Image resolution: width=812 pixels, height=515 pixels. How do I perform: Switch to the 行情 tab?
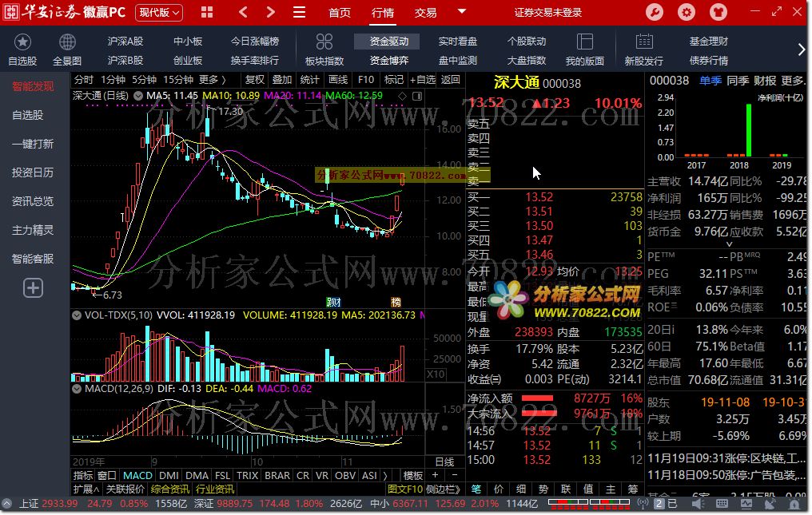[383, 13]
